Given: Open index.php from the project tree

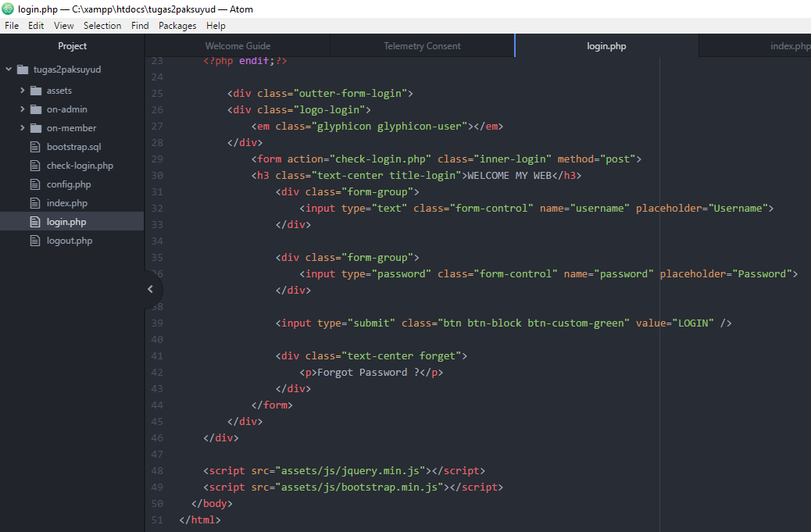Looking at the screenshot, I should click(x=66, y=203).
